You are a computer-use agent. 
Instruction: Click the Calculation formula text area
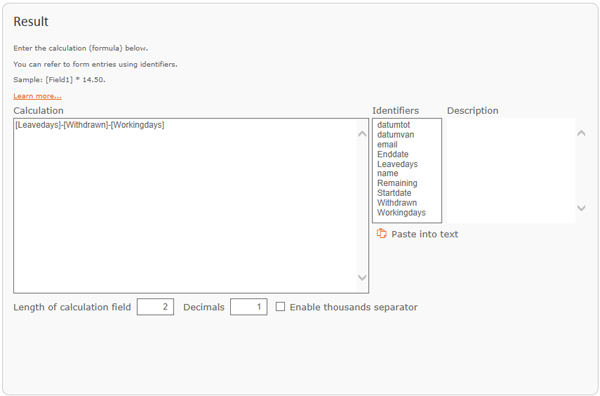[191, 206]
